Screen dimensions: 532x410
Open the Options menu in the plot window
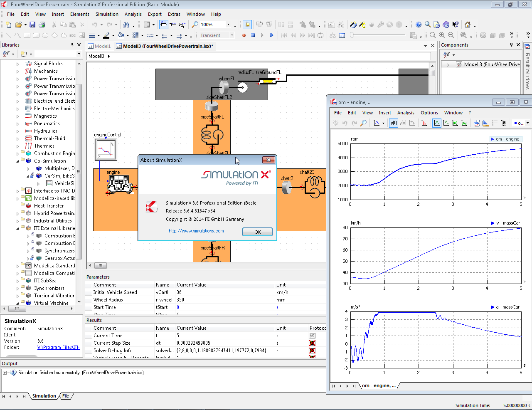coord(429,113)
